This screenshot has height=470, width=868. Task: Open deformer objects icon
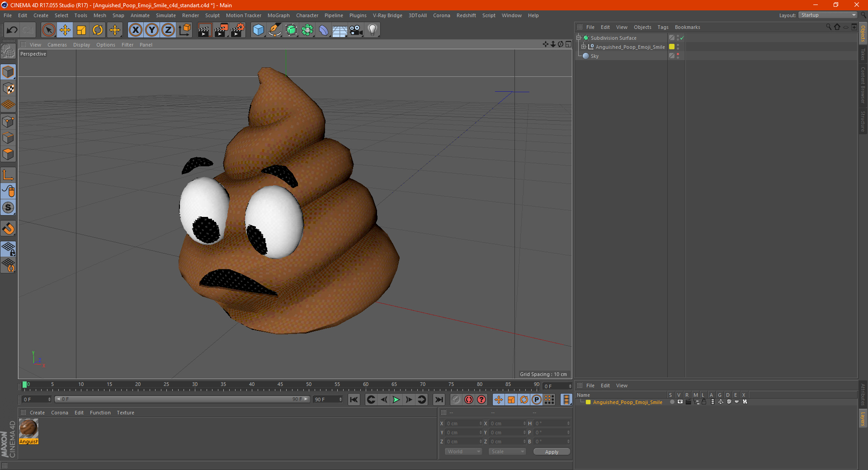coord(324,30)
